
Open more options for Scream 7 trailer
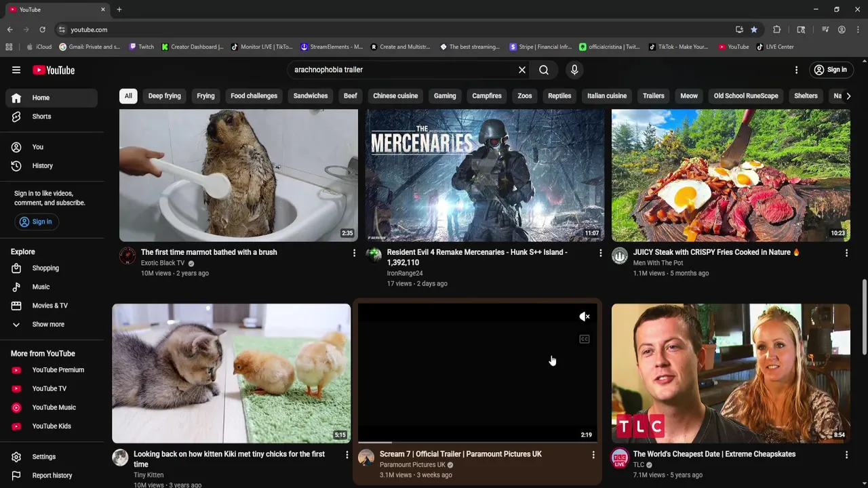click(x=593, y=455)
